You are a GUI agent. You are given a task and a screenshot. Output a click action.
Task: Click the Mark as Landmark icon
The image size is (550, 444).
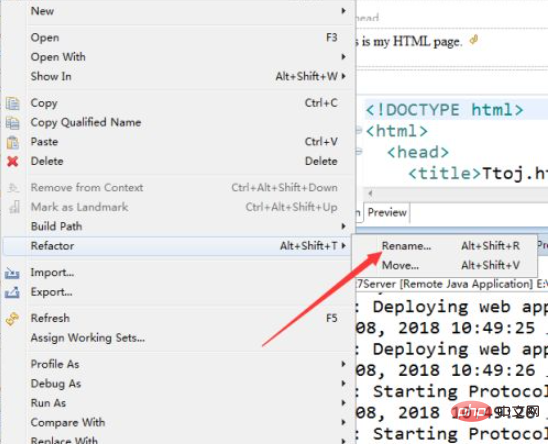pyautogui.click(x=14, y=207)
